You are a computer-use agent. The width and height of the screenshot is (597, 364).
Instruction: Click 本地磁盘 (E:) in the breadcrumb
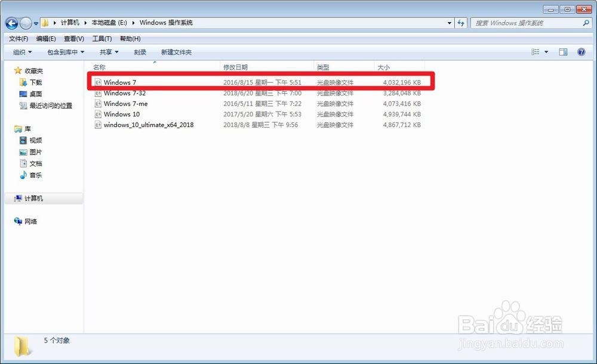click(x=109, y=23)
